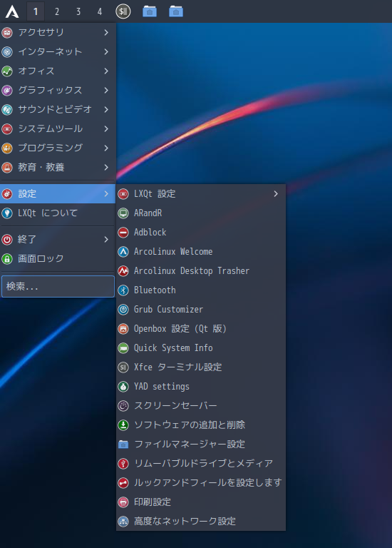Open the first file manager panel icon
392x548 pixels.
click(150, 11)
